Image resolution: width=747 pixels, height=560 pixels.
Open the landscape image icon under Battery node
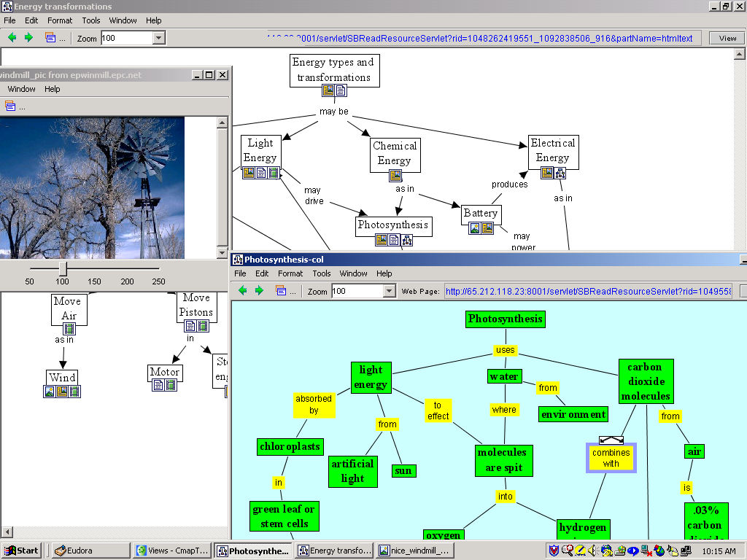coord(475,228)
